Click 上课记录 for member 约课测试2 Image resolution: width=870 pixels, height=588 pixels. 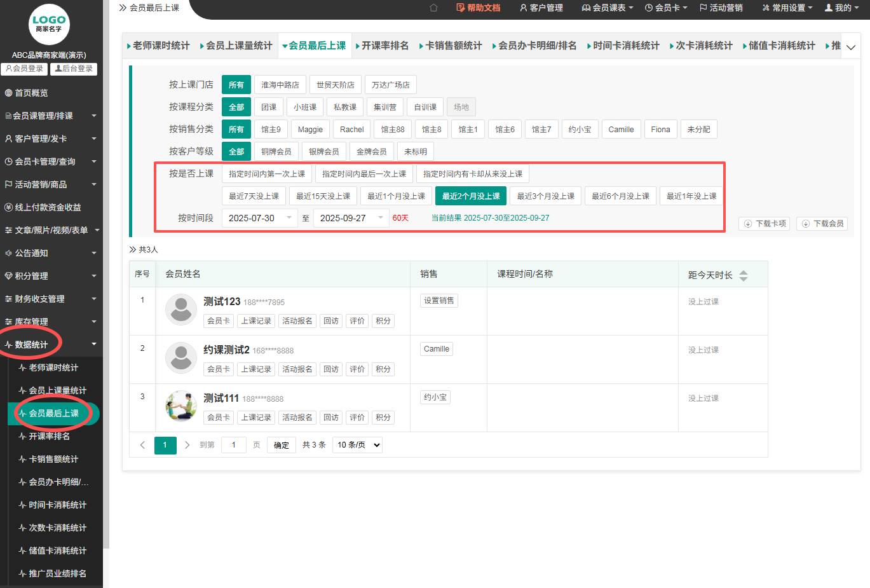tap(255, 369)
